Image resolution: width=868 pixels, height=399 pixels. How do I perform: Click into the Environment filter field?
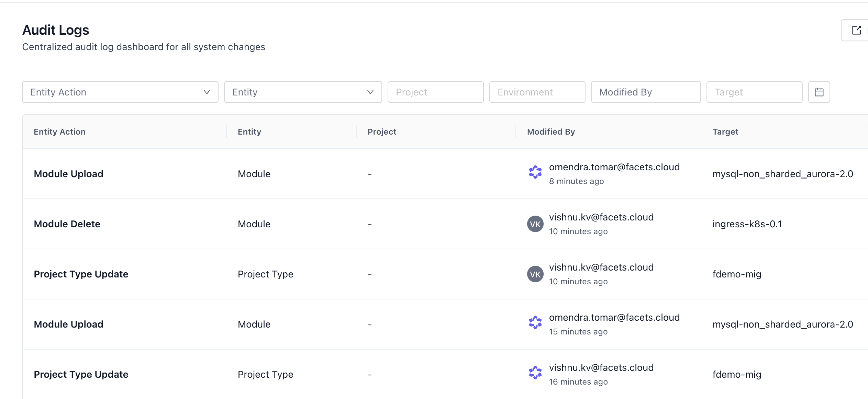point(537,92)
